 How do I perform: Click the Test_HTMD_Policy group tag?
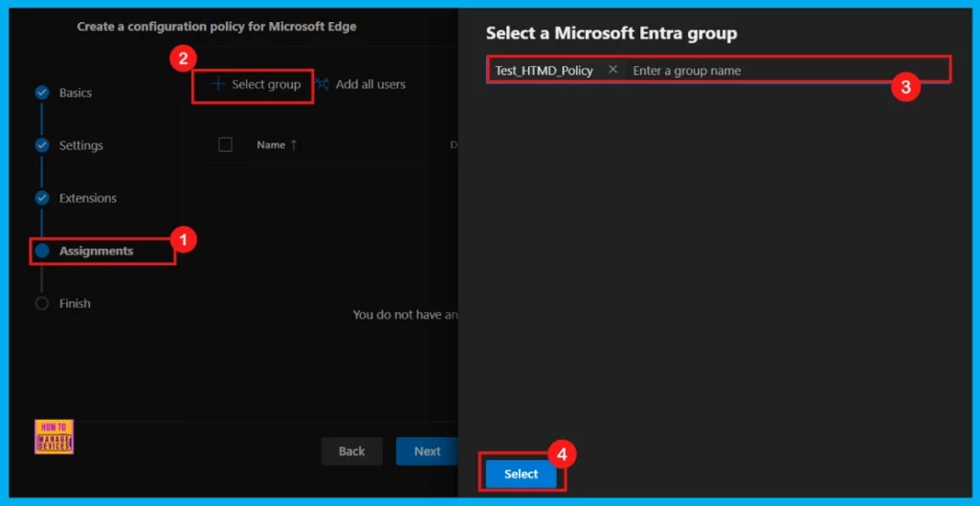click(544, 71)
